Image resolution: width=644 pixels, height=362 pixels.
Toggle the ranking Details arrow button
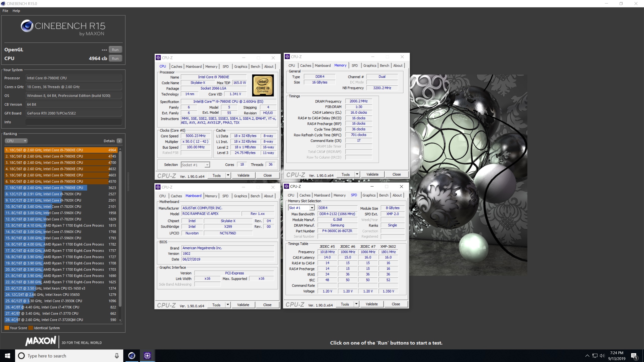[x=120, y=141]
